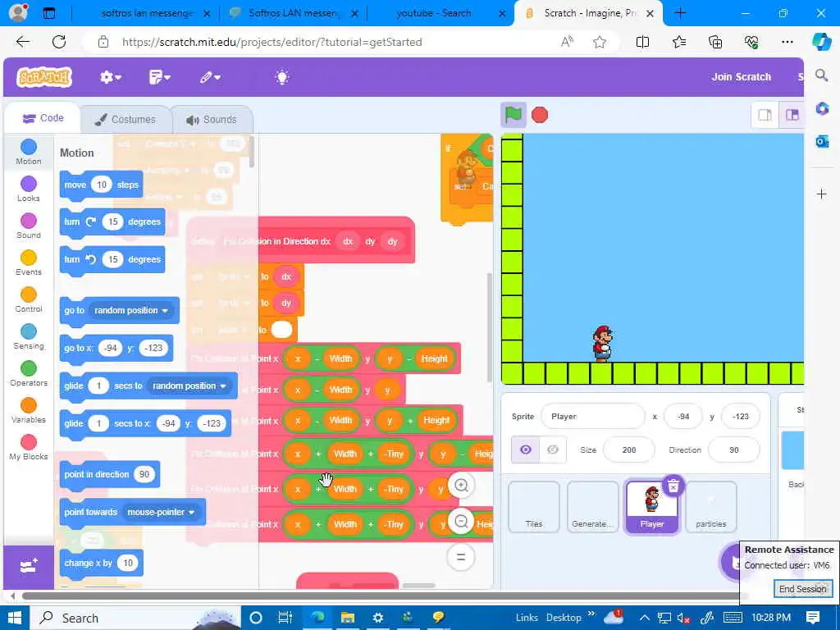
Task: Select the Player sprite thumbnail
Action: [x=652, y=507]
